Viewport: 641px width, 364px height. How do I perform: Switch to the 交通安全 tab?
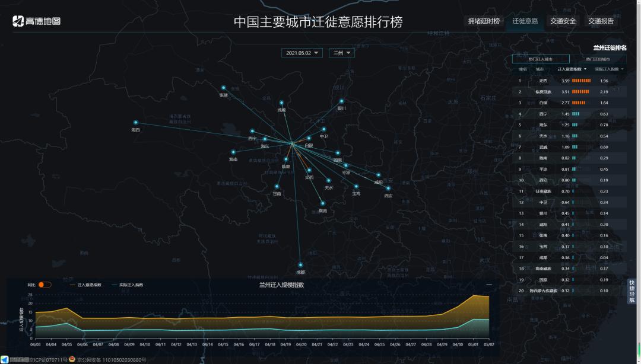pos(563,20)
